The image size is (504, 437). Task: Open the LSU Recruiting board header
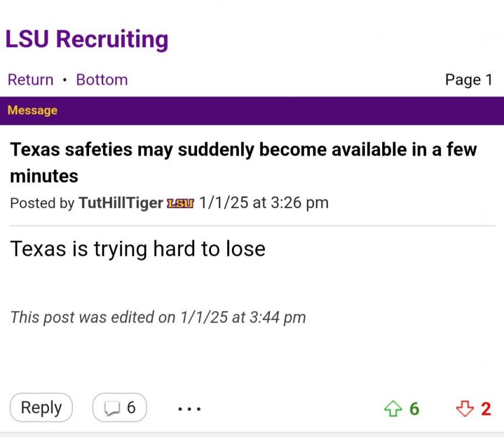tap(87, 38)
